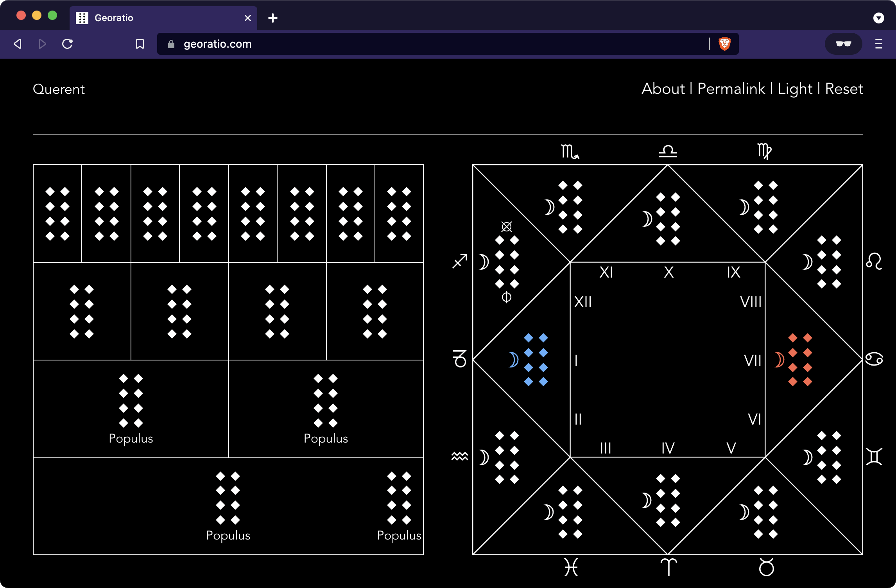
Task: Click the last figure in top row
Action: pos(399,214)
